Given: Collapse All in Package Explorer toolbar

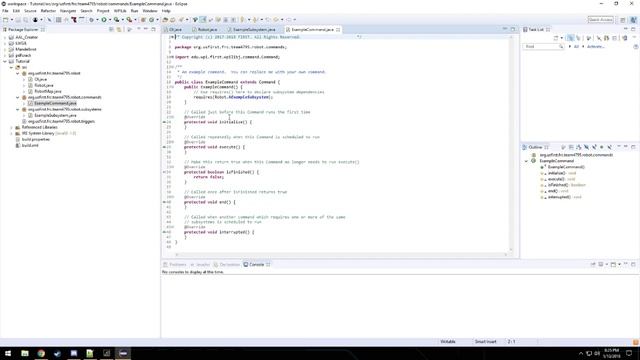Looking at the screenshot, I should coord(111,29).
